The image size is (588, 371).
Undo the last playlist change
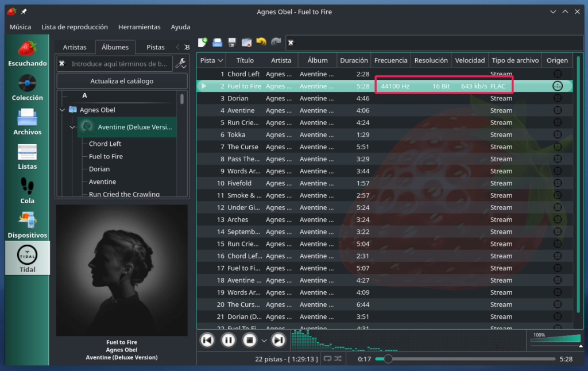(x=261, y=42)
